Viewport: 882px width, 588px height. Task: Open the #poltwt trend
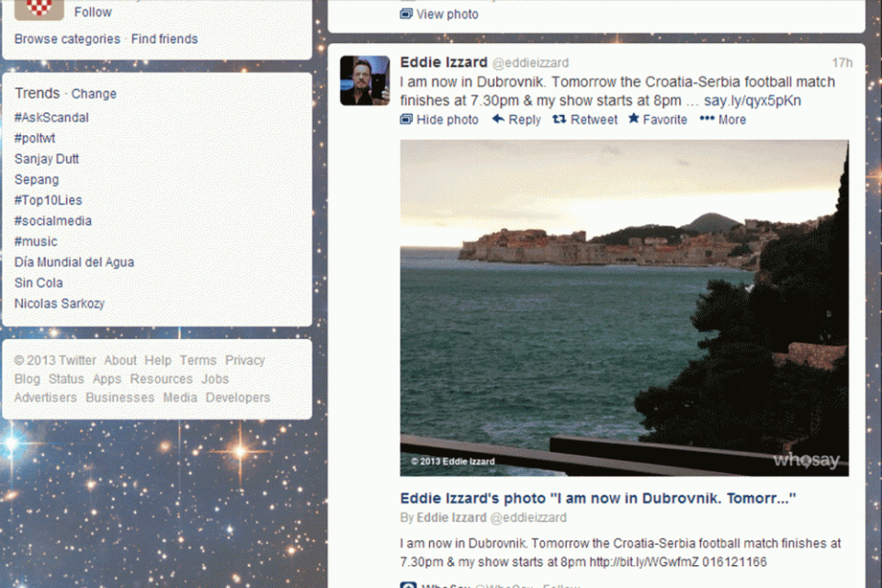coord(35,139)
